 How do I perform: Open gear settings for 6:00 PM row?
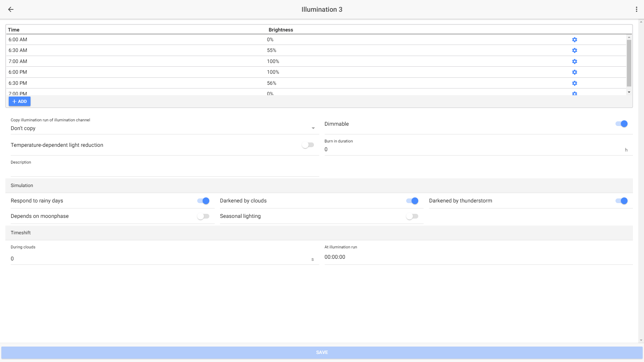tap(575, 72)
